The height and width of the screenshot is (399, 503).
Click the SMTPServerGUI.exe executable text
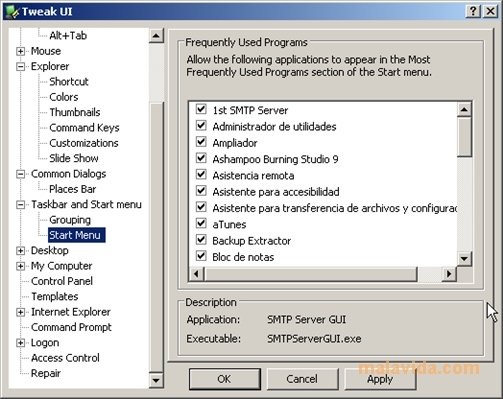tap(314, 339)
